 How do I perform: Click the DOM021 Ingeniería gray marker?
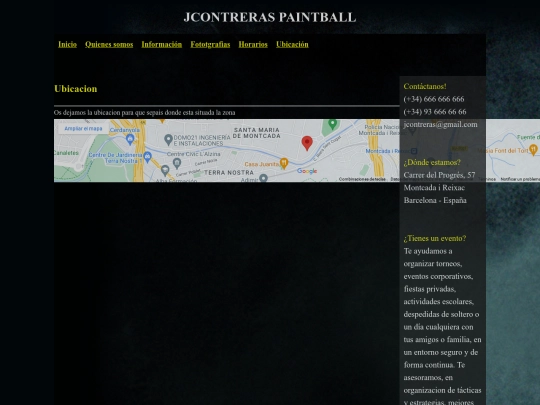(x=168, y=139)
